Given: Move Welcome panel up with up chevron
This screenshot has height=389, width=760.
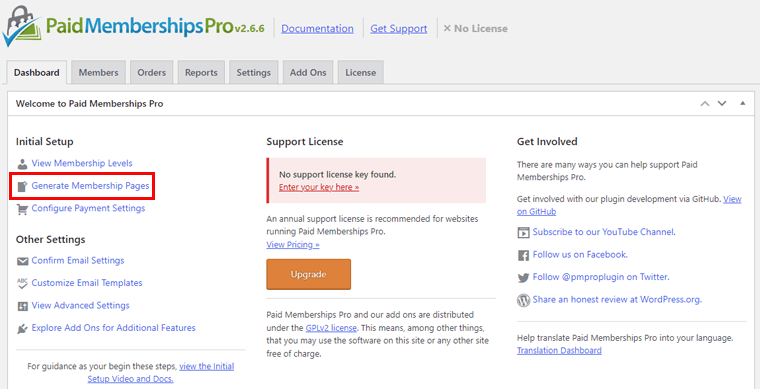Looking at the screenshot, I should click(705, 104).
